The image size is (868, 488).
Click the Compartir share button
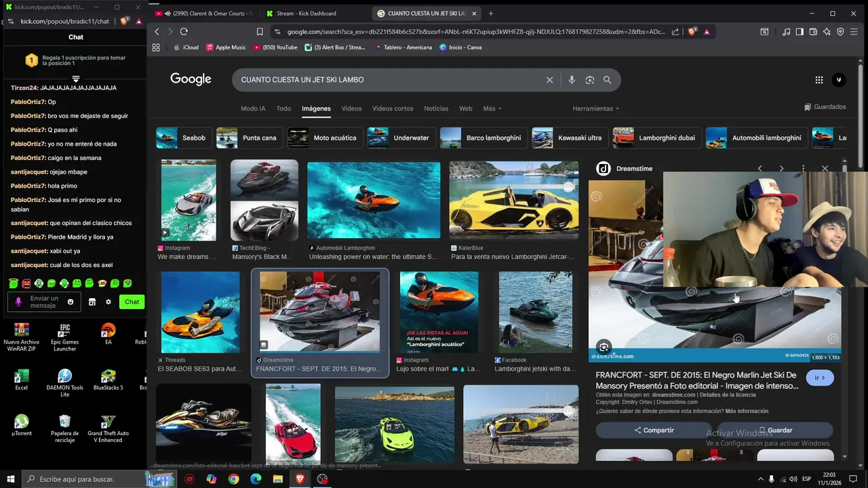click(654, 430)
